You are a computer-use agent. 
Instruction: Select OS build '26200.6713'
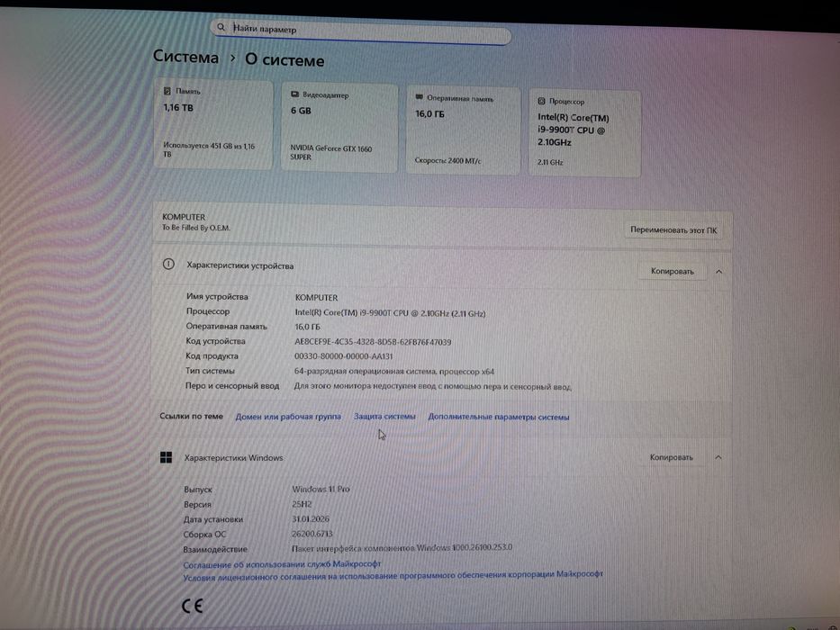coord(312,534)
